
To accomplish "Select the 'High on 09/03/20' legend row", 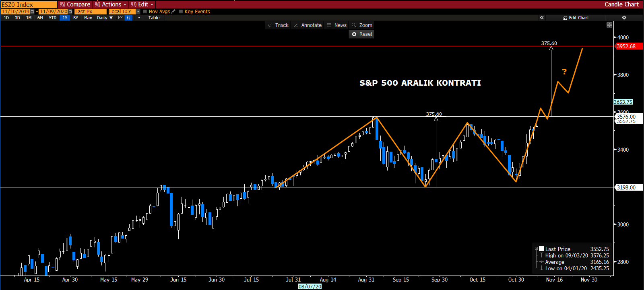I will (x=574, y=255).
